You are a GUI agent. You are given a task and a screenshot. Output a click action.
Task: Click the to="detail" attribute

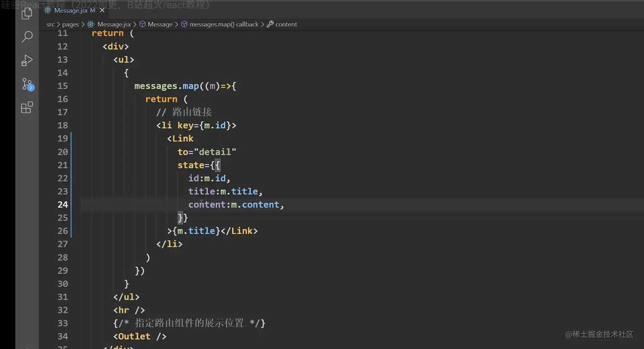pos(207,152)
